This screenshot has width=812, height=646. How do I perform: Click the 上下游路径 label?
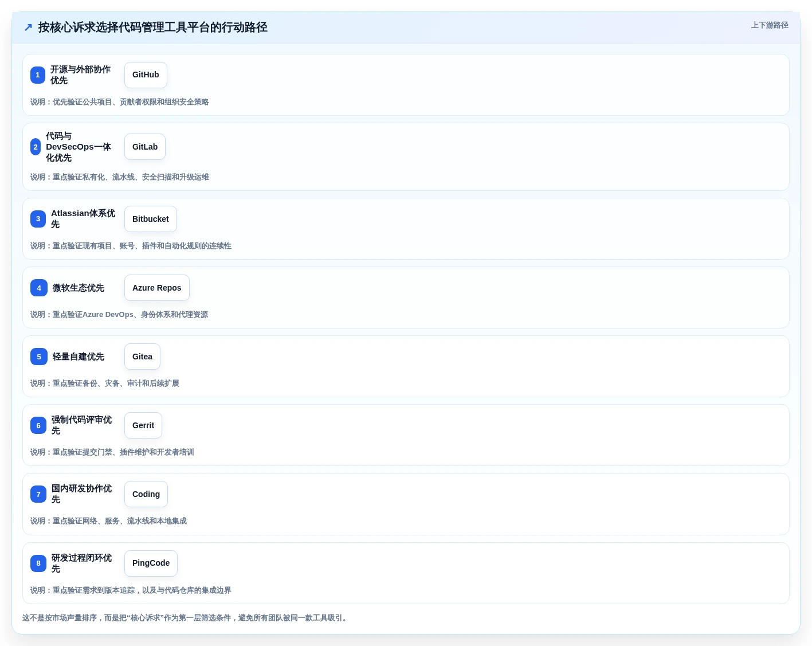(770, 25)
